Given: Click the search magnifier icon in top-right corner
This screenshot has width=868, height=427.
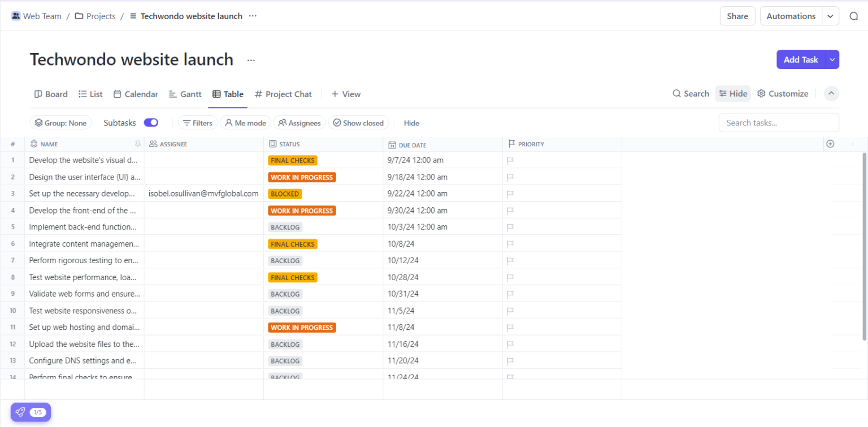Looking at the screenshot, I should (853, 16).
